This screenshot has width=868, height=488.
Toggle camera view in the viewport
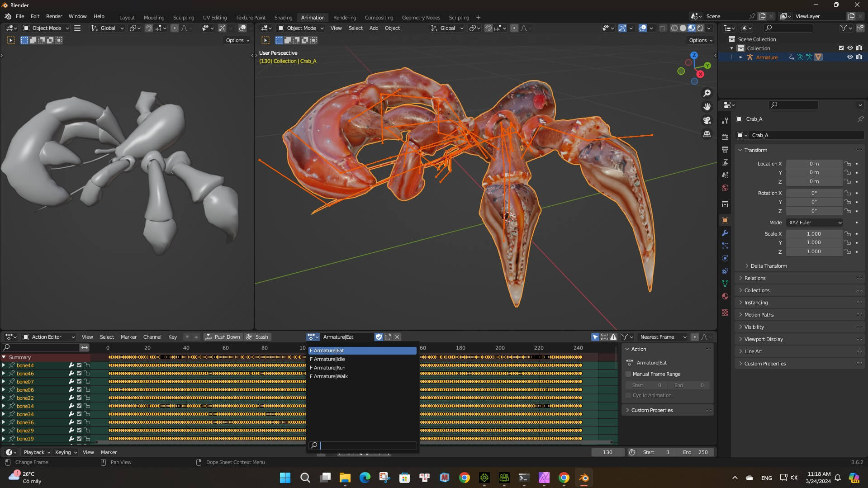[707, 120]
